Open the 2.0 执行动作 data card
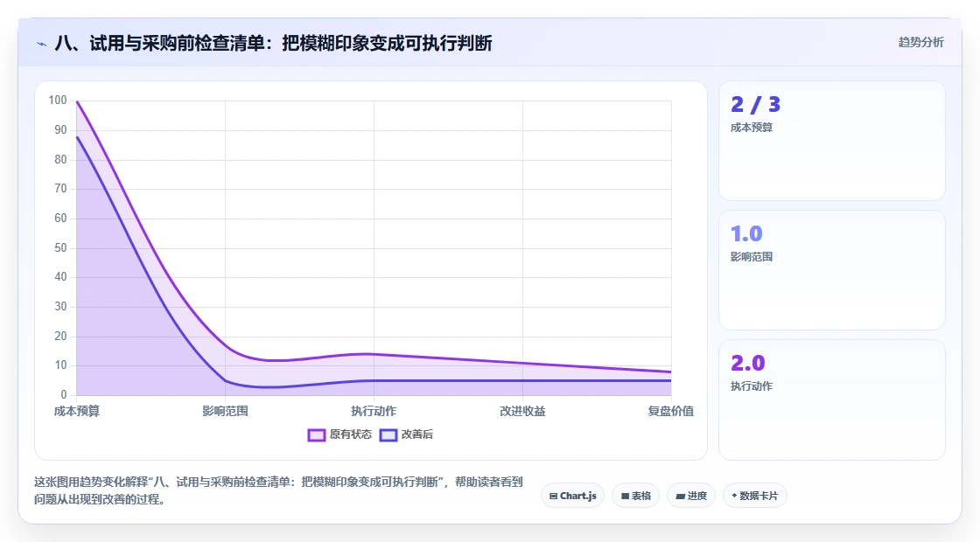Image resolution: width=980 pixels, height=542 pixels. (x=832, y=400)
